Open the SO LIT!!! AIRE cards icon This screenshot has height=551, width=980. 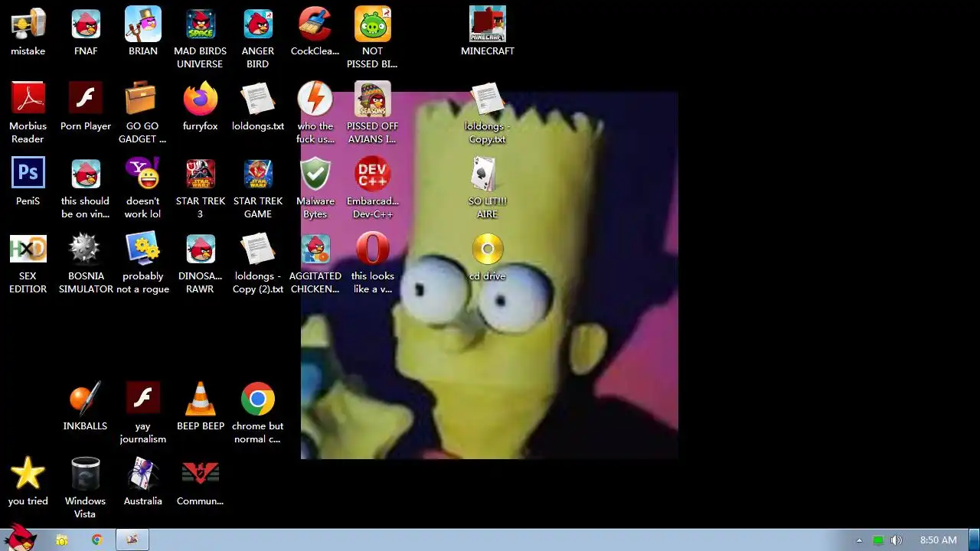pyautogui.click(x=488, y=188)
